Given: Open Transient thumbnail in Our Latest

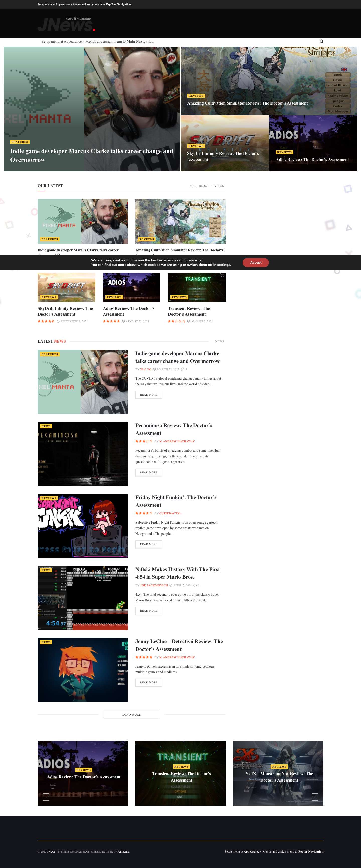Looking at the screenshot, I should (197, 287).
